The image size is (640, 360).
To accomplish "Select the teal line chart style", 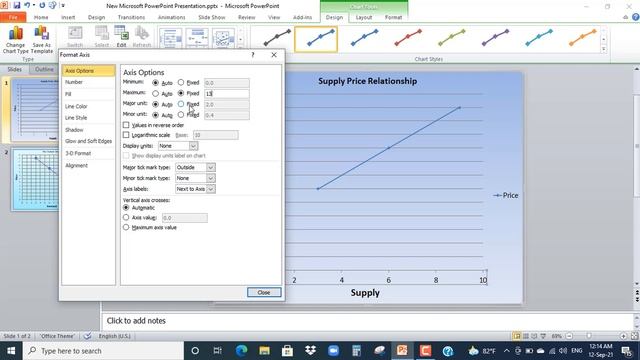I will pos(539,38).
